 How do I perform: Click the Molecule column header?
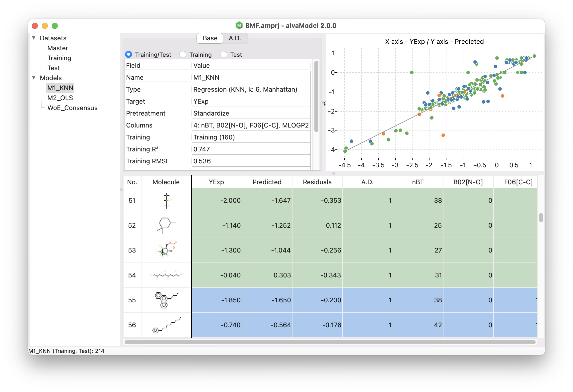point(166,182)
